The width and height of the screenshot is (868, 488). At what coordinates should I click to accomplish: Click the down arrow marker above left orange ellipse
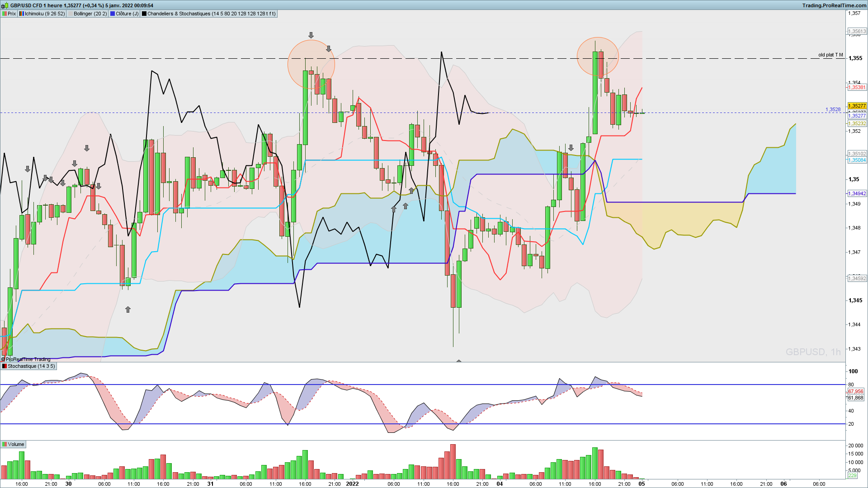pyautogui.click(x=311, y=35)
